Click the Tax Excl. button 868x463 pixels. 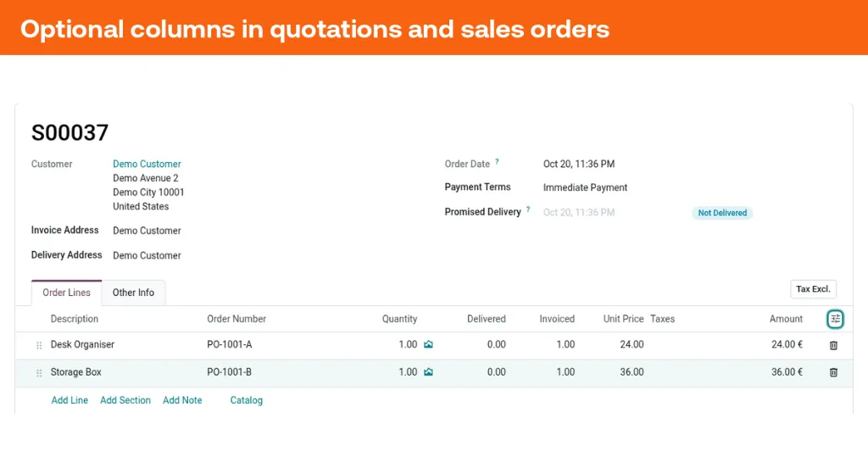tap(813, 289)
